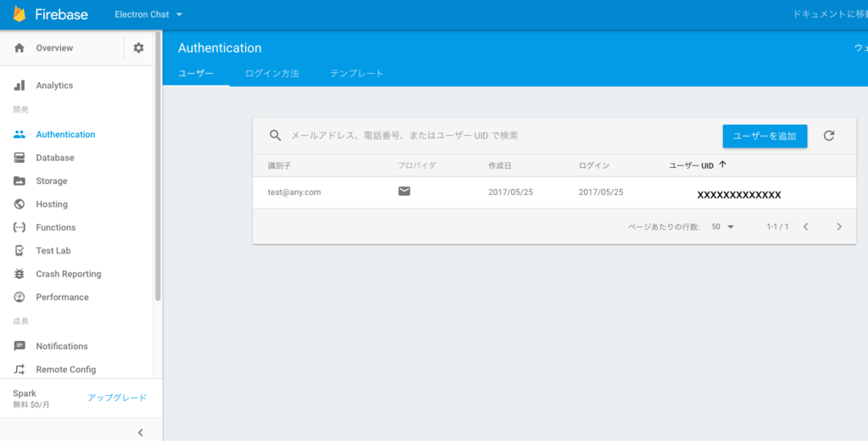Screen dimensions: 868x441
Task: Click the Database icon in sidebar
Action: 19,158
